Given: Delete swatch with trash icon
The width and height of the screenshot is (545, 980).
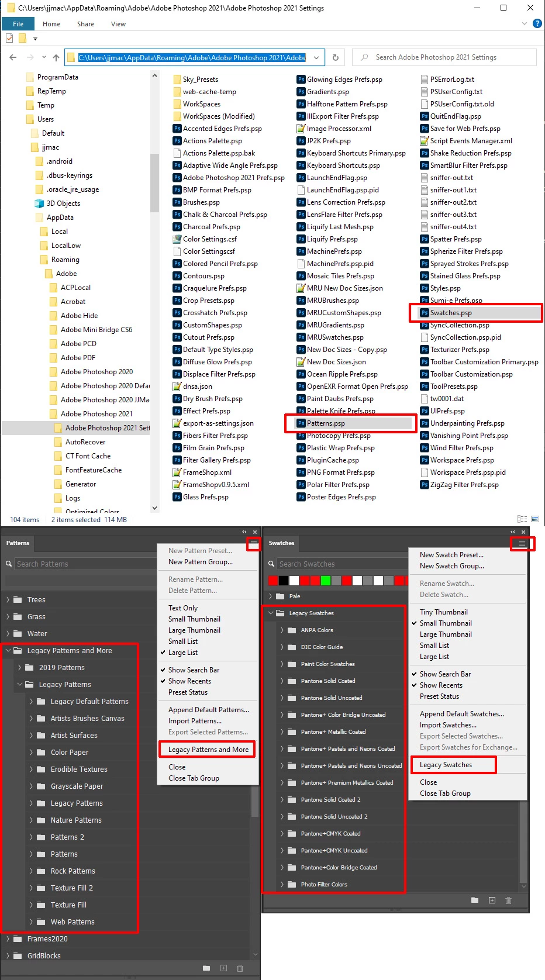Looking at the screenshot, I should click(508, 900).
